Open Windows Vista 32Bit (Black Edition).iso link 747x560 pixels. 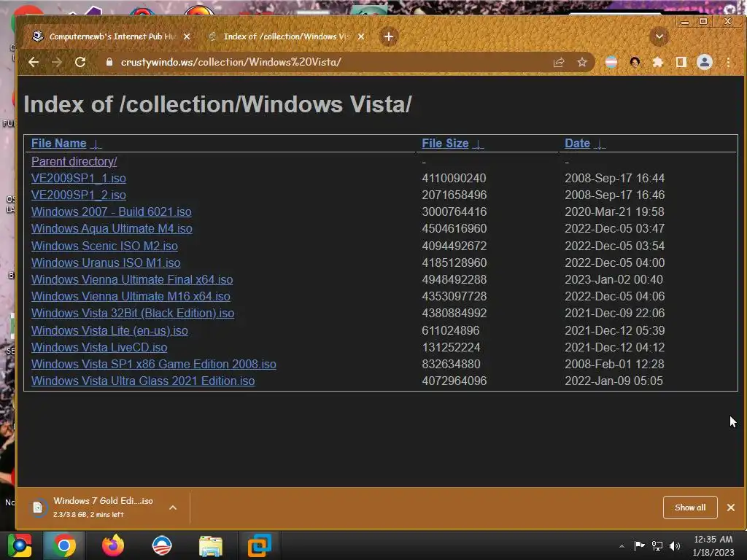pos(133,314)
